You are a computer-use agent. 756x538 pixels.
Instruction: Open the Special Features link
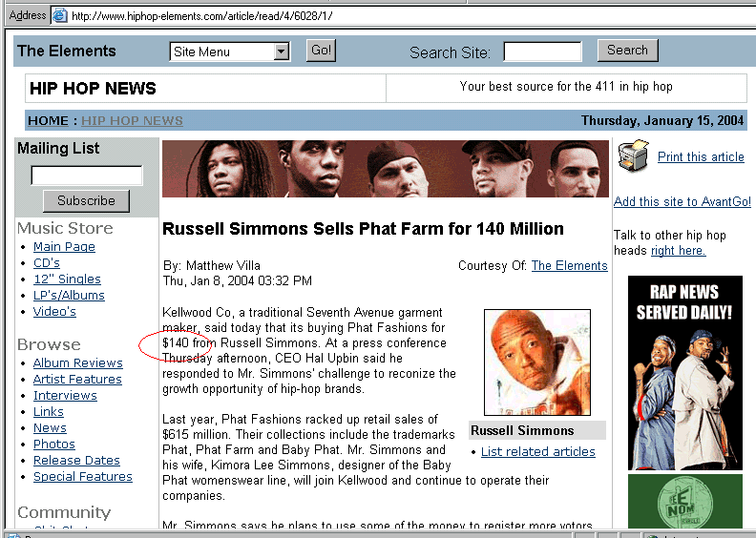click(83, 476)
